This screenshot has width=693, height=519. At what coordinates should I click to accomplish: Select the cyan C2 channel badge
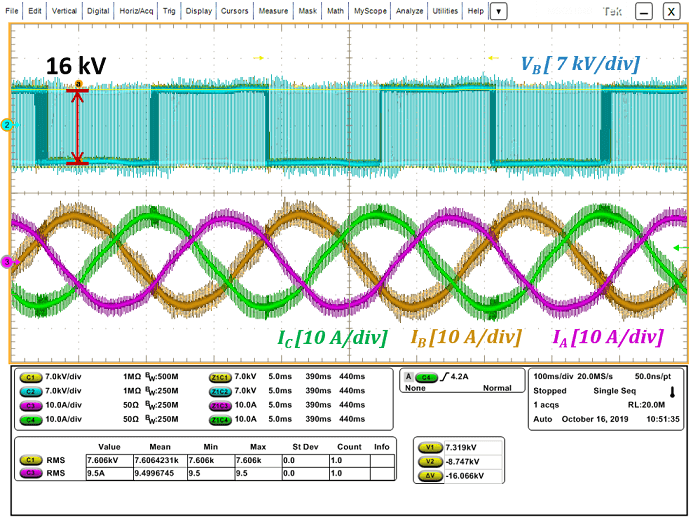(x=29, y=390)
